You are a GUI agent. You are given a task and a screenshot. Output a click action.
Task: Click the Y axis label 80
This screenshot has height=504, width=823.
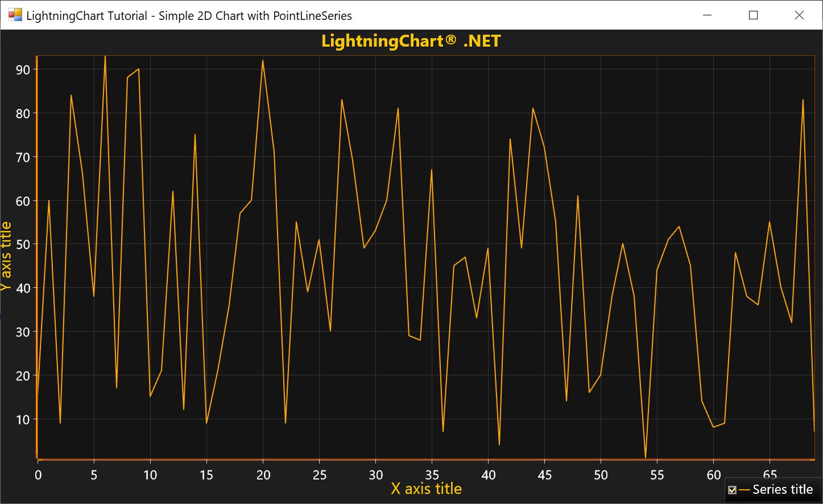click(x=23, y=114)
